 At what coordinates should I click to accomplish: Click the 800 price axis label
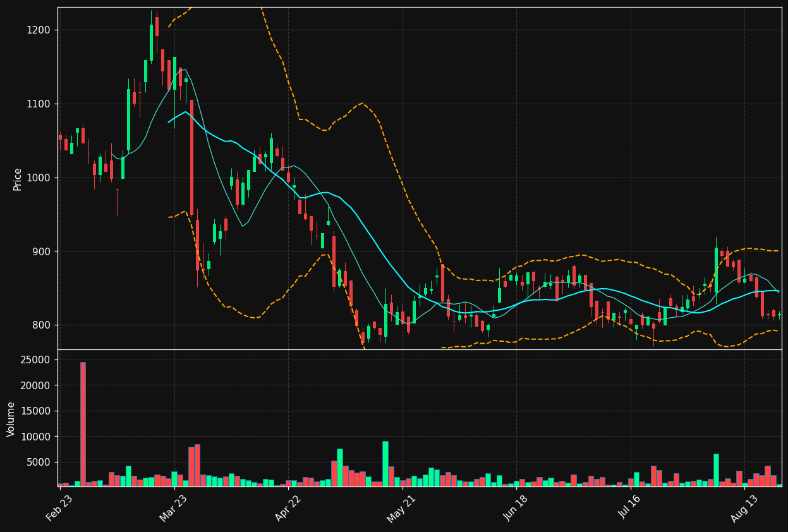tap(43, 325)
